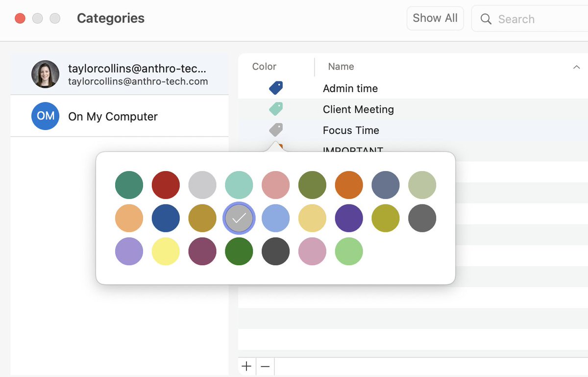
Task: Choose the dark gold color swatch
Action: (202, 218)
